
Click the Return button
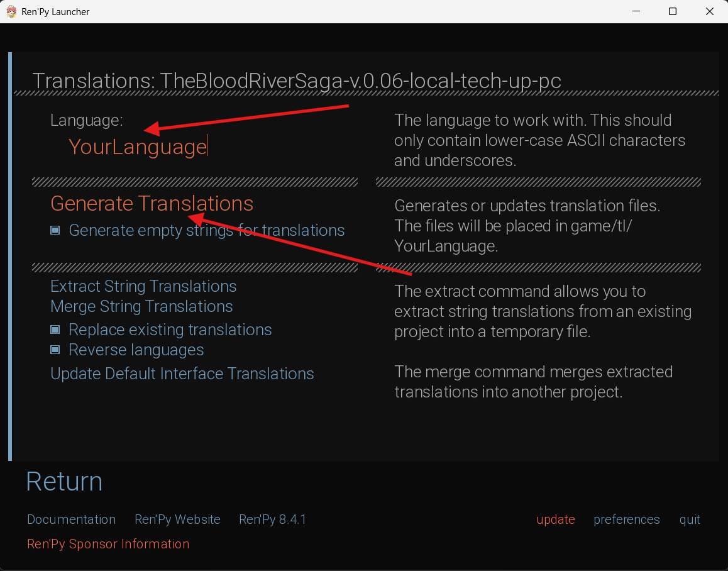(64, 481)
